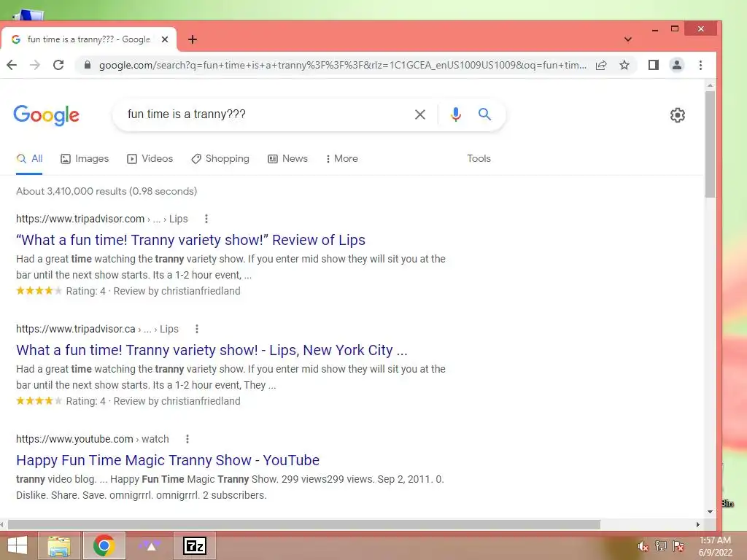This screenshot has height=560, width=747.
Task: Click the address bar URL
Action: pos(342,65)
